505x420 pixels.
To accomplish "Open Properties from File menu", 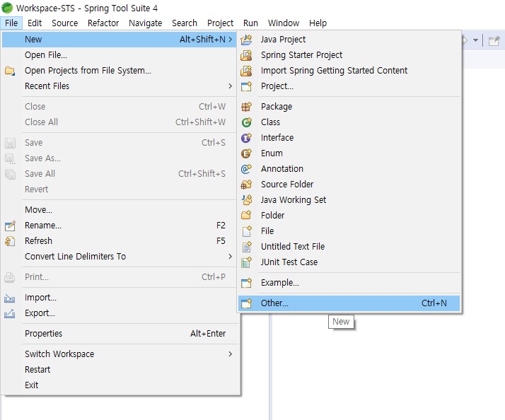I will tap(119, 334).
